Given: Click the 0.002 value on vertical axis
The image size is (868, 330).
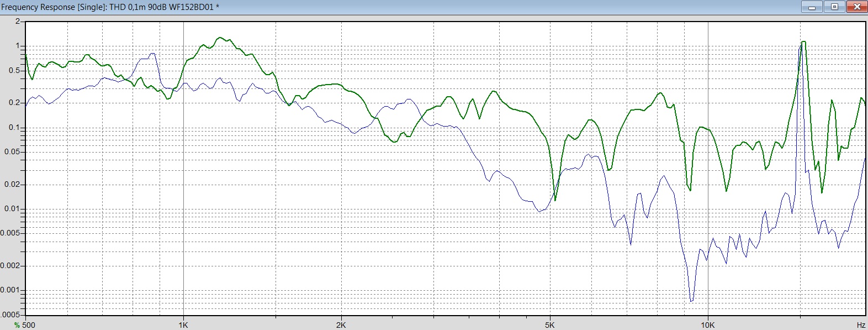Looking at the screenshot, I should (10, 266).
